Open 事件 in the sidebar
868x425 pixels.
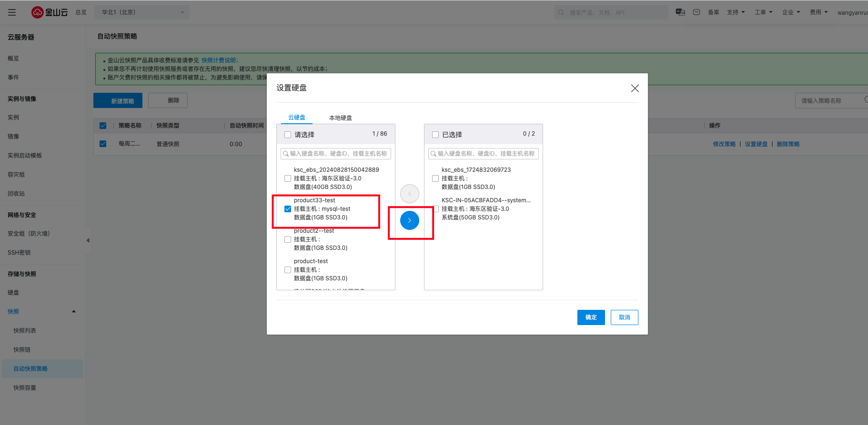click(x=13, y=78)
